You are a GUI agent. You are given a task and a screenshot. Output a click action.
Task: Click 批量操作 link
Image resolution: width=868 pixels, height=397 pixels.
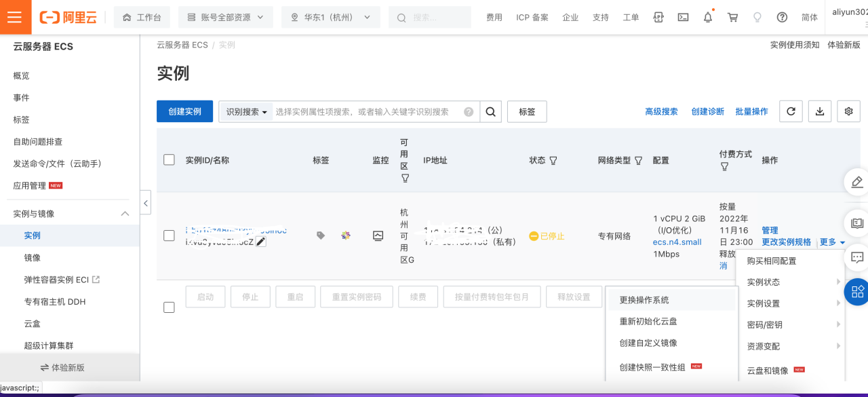tap(752, 111)
